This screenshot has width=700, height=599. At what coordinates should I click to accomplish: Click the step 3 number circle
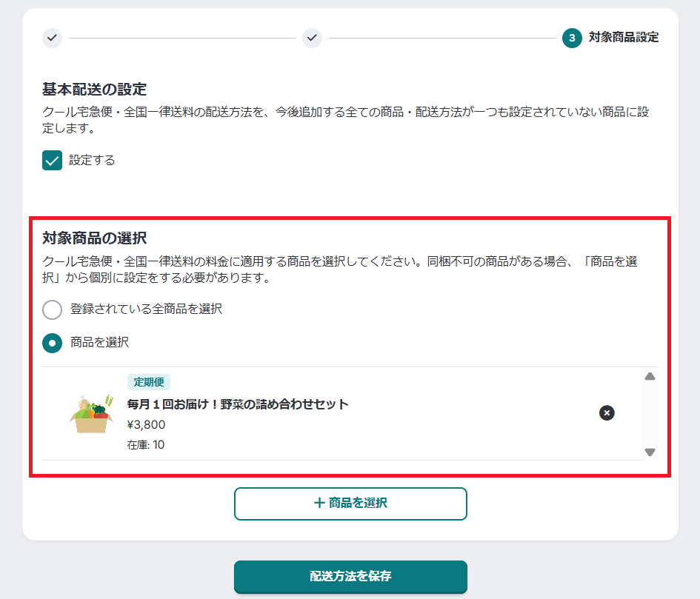click(572, 38)
